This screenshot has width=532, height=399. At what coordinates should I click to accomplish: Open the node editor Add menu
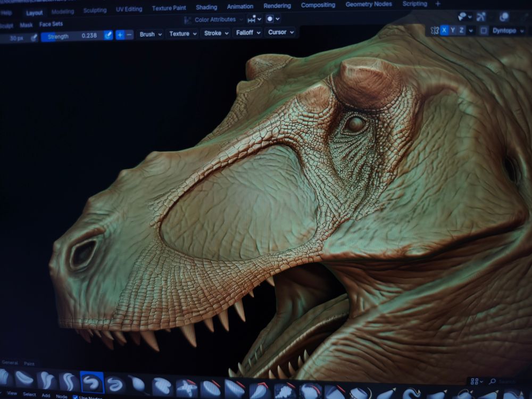tap(46, 395)
